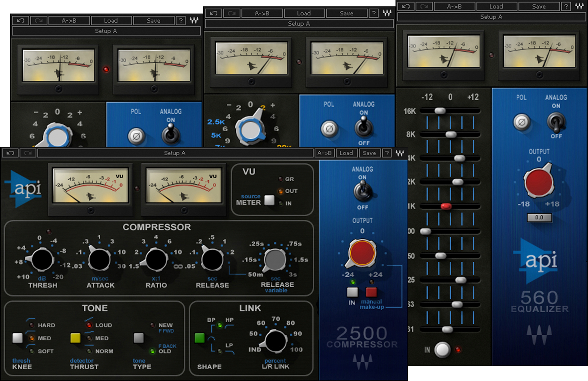Toggle ANALOG switch on 2500 Compressor
588x381 pixels.
tap(362, 191)
